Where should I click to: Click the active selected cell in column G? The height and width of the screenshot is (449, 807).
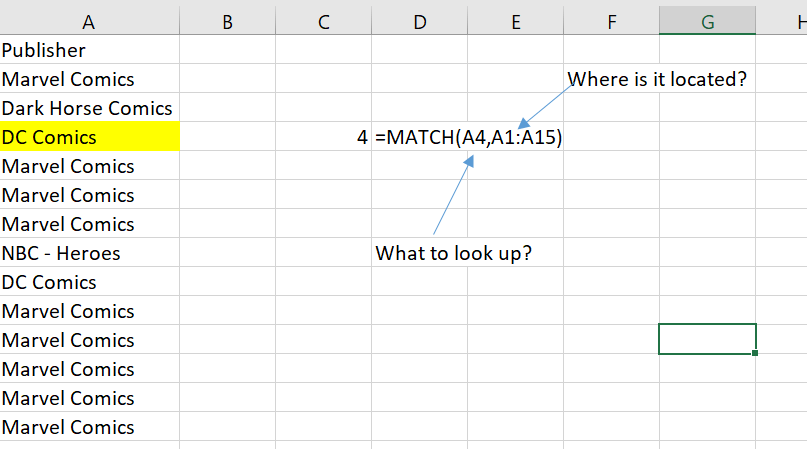(x=707, y=339)
